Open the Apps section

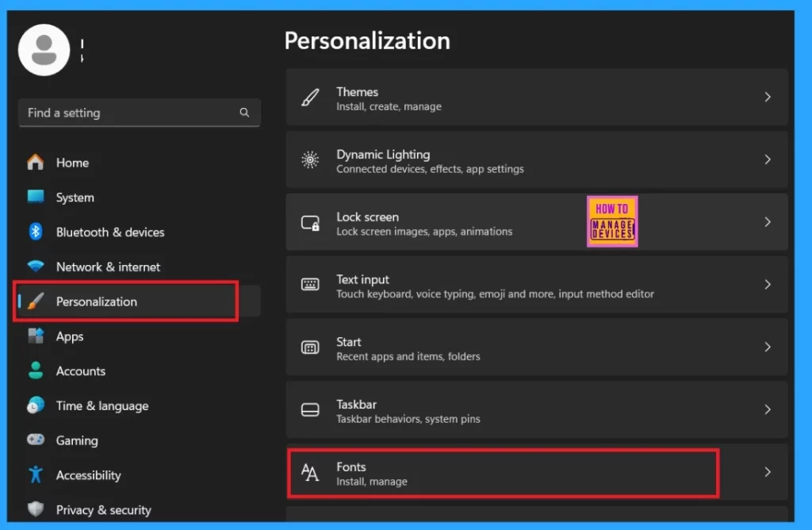[139, 336]
